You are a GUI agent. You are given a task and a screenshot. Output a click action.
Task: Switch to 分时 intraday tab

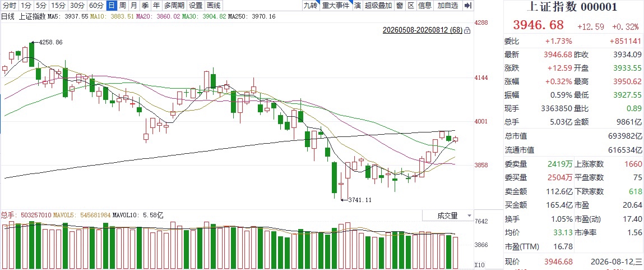[9, 6]
